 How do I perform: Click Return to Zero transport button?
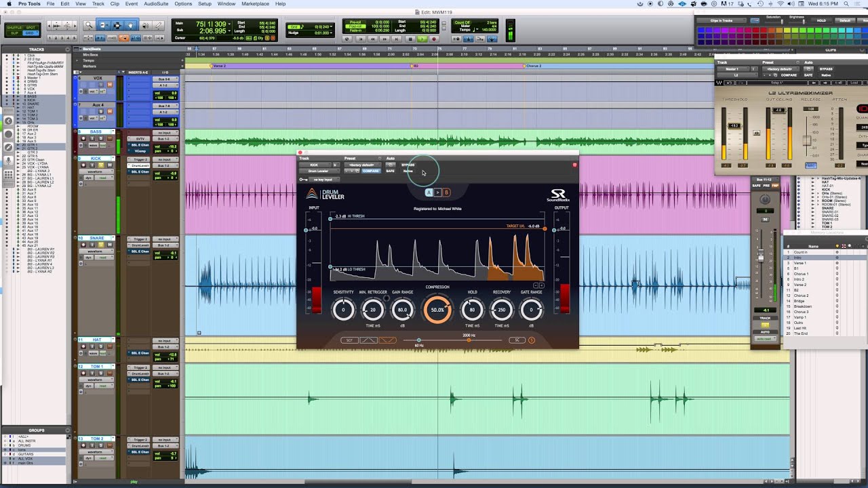361,39
